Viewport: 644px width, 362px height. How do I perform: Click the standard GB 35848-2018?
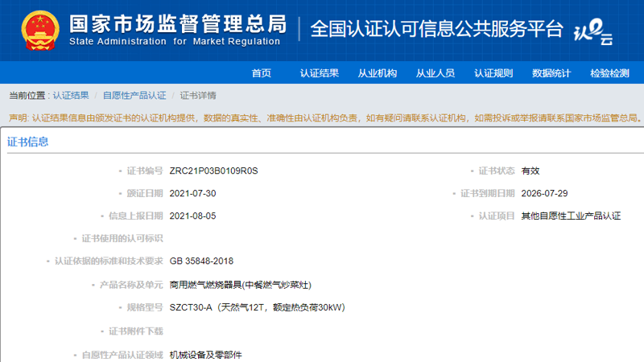pos(201,261)
